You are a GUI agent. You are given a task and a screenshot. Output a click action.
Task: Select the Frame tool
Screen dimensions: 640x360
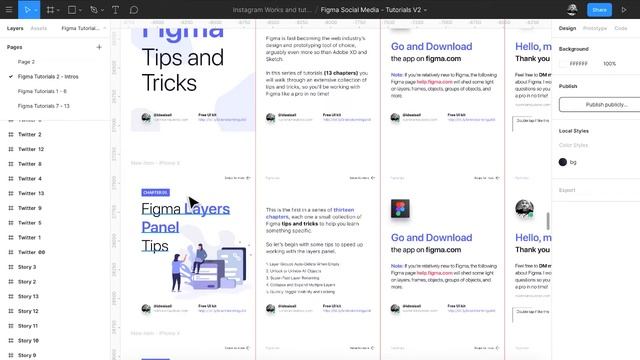tap(50, 9)
